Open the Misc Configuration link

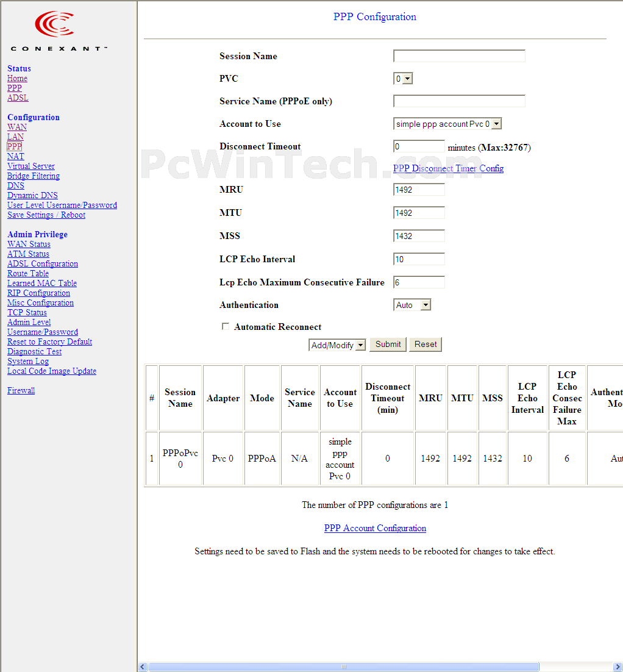[x=40, y=302]
